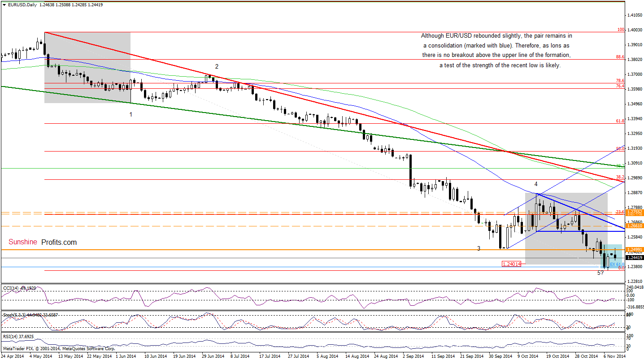Click the 4 May 2014 date label
Screen dimensions: 644x360
point(41,356)
